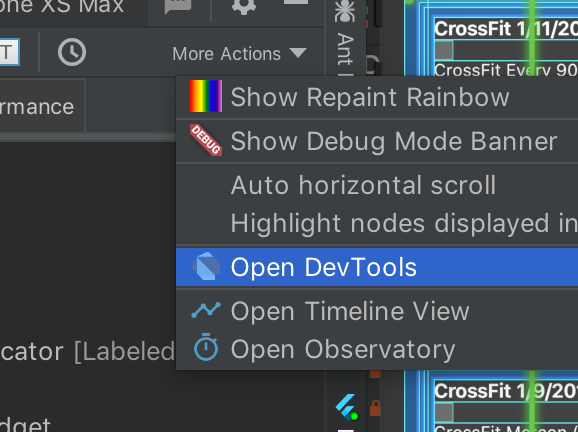Click the red DEBUG banner icon
Viewport: 578px width, 432px height.
206,140
